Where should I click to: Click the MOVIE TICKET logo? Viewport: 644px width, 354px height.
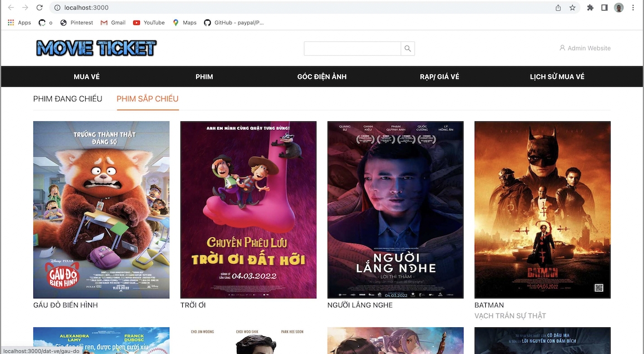click(x=96, y=48)
